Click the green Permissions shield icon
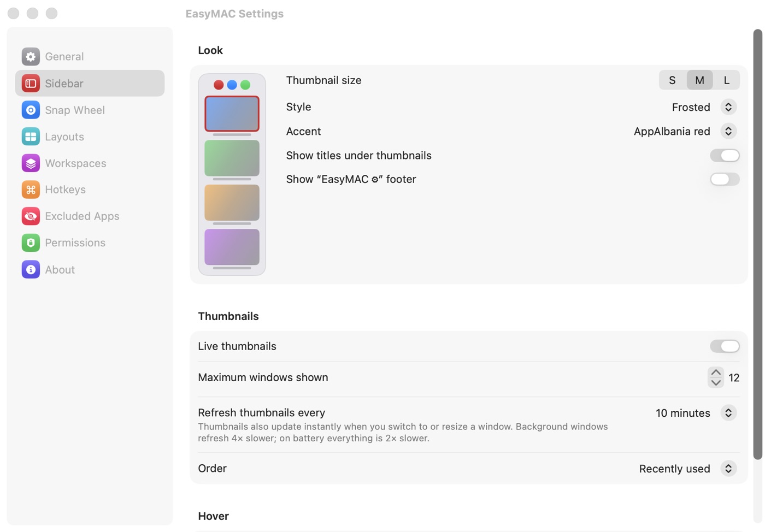This screenshot has width=765, height=532. tap(31, 243)
